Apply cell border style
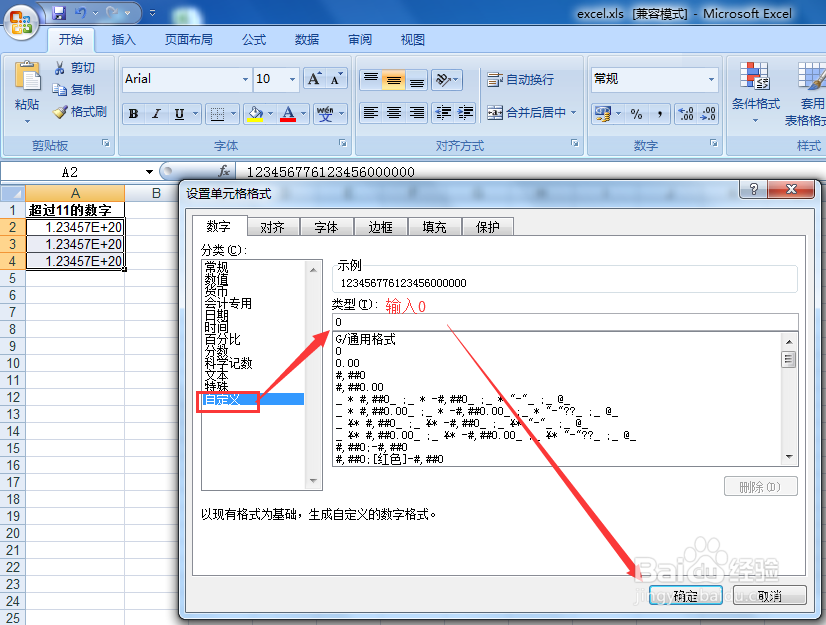Image resolution: width=826 pixels, height=625 pixels. pyautogui.click(x=217, y=113)
